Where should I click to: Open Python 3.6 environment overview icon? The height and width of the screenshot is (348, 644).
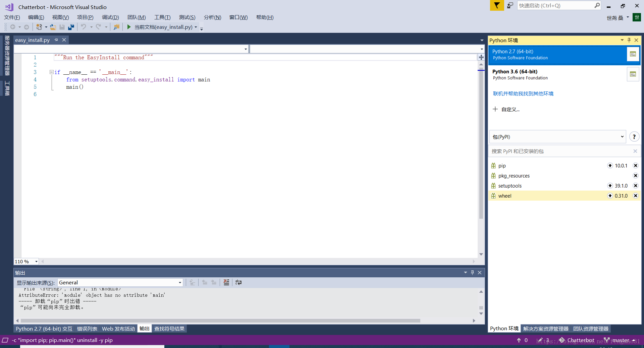(633, 74)
